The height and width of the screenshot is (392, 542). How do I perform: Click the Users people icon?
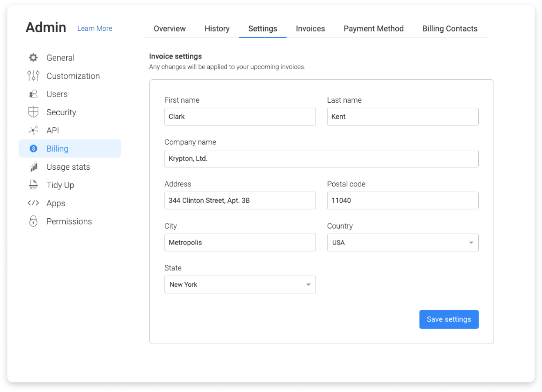click(33, 94)
